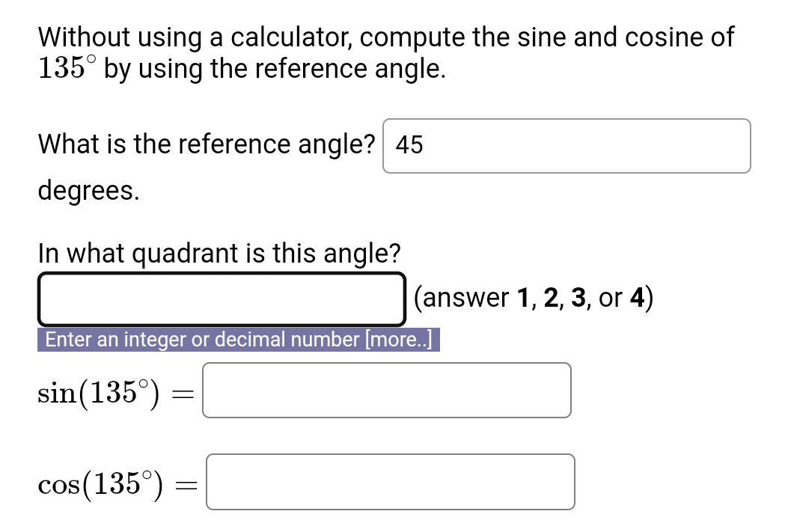Click the reference angle answer box containing 45
791x532 pixels.
(566, 146)
